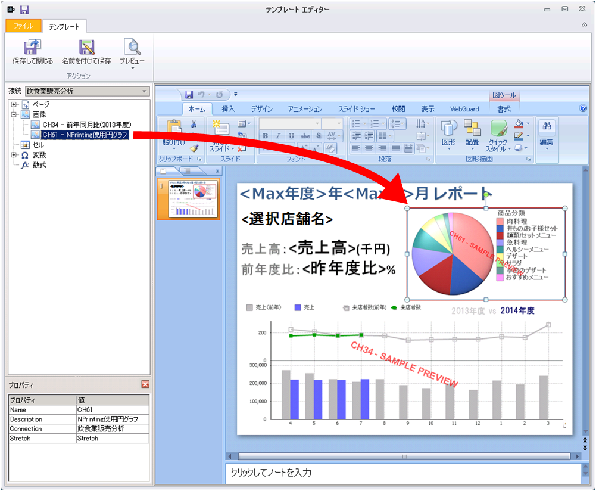This screenshot has height=491, width=596.
Task: Select the セル tree item
Action: [33, 145]
